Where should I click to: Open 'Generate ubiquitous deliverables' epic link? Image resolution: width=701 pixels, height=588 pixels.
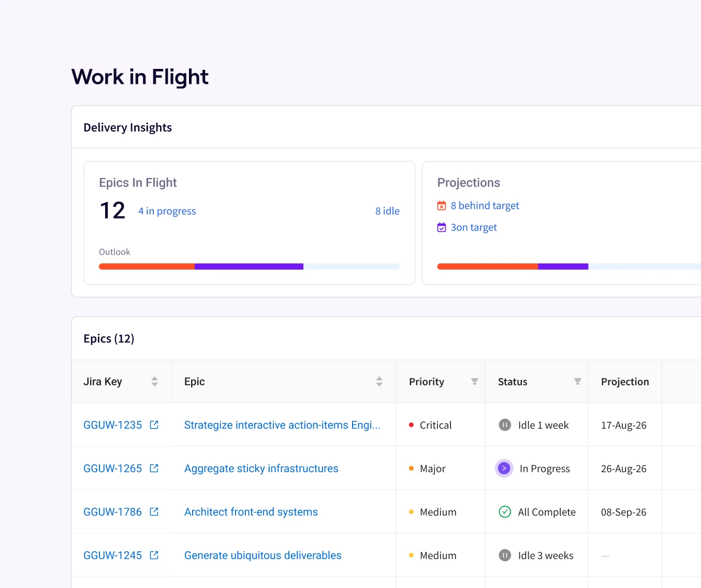coord(262,555)
